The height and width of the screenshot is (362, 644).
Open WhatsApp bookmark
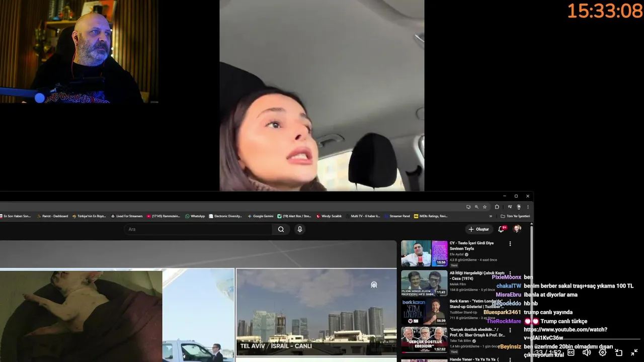tap(195, 216)
